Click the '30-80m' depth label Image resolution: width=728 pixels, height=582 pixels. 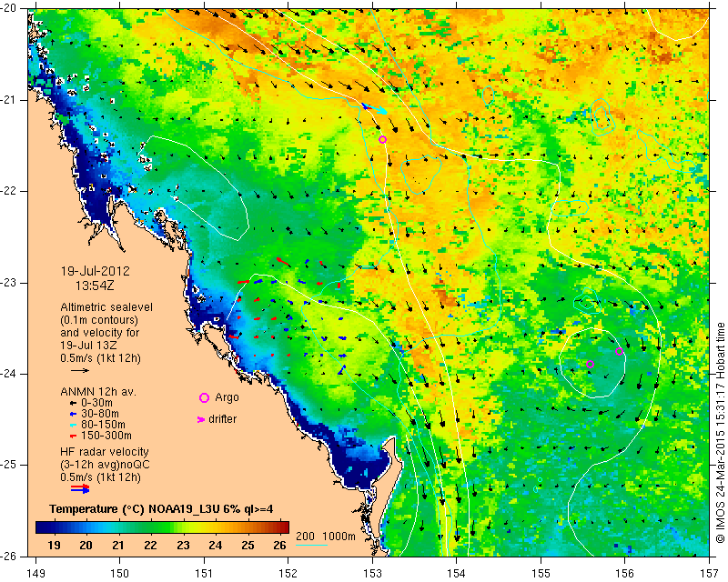(x=100, y=414)
